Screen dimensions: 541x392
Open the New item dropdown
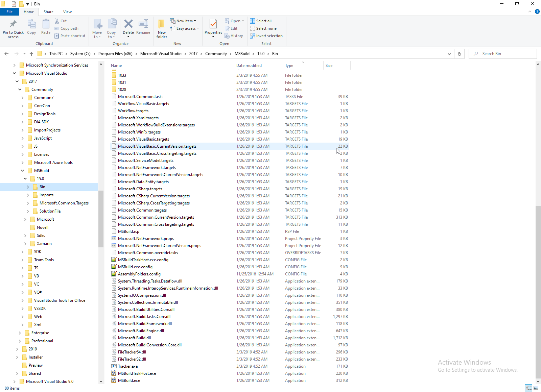click(x=183, y=21)
